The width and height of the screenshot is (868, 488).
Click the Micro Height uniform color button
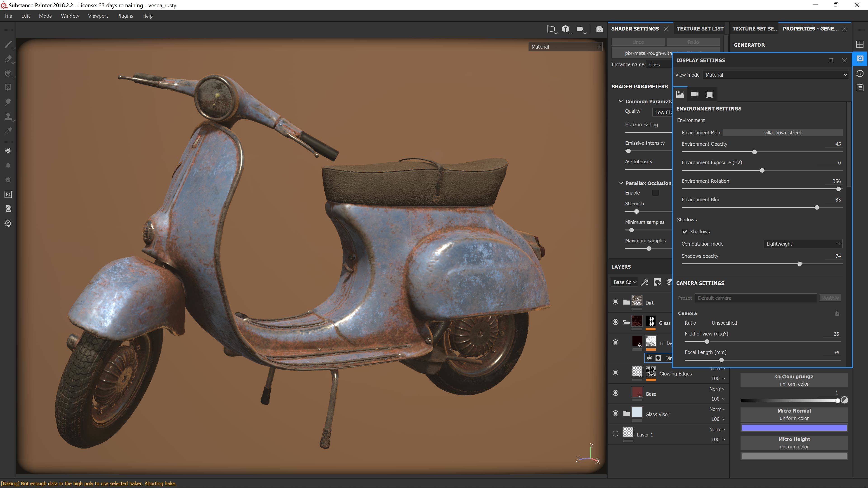point(794,443)
